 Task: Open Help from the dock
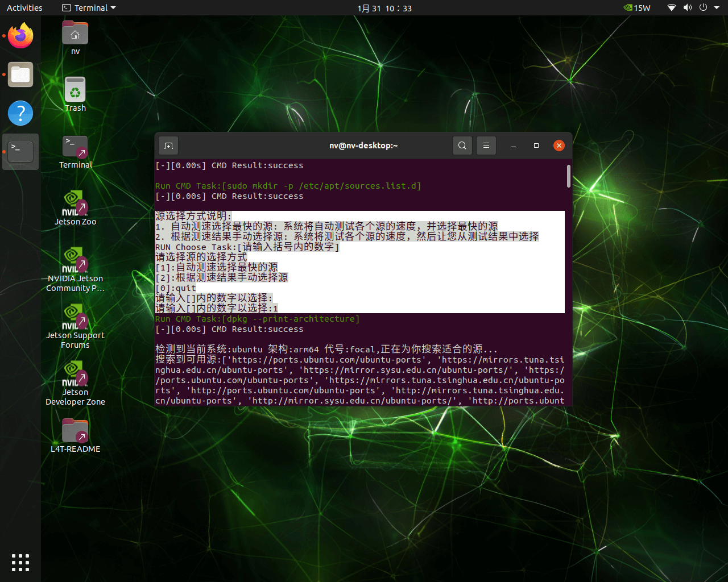pos(20,113)
